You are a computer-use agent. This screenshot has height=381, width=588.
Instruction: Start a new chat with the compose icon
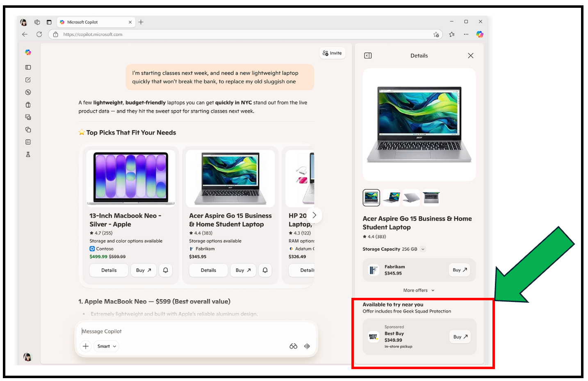click(28, 80)
